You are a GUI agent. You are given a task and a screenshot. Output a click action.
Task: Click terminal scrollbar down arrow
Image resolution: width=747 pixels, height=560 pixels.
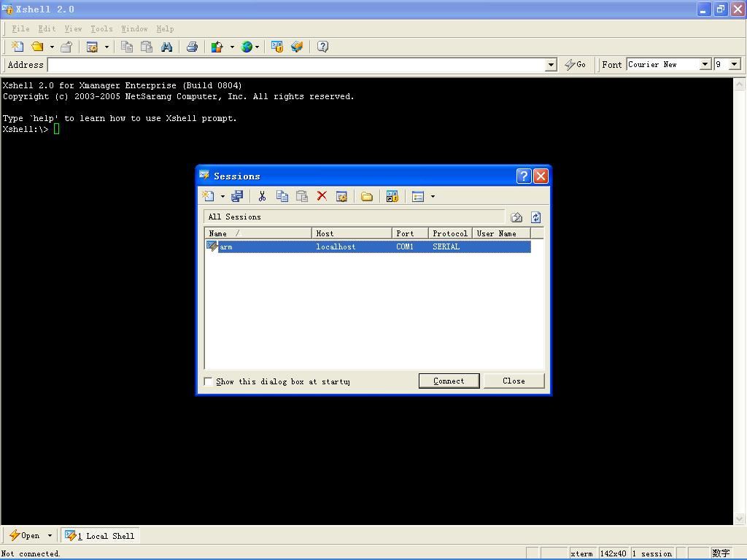740,518
